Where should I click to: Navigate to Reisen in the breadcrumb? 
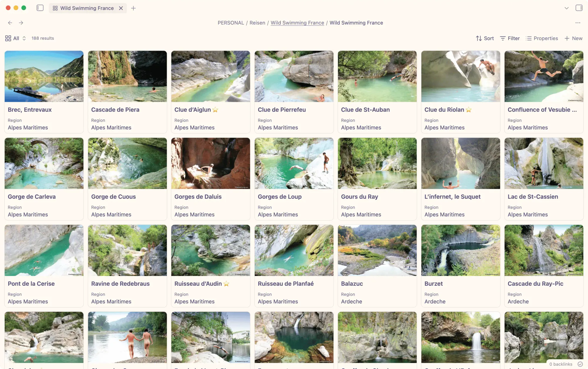pyautogui.click(x=257, y=23)
